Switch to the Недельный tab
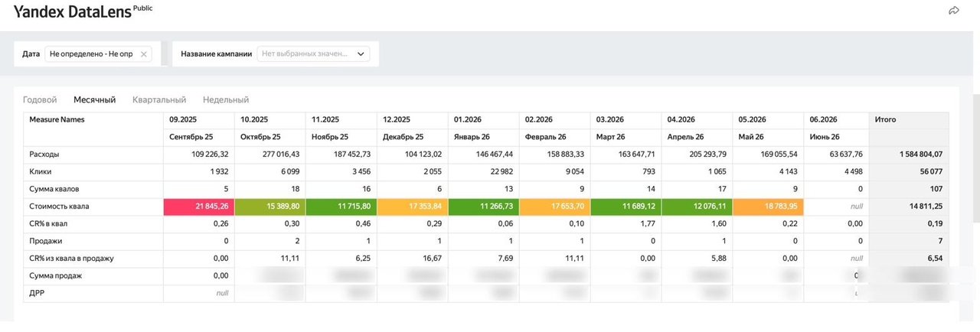 [x=226, y=99]
